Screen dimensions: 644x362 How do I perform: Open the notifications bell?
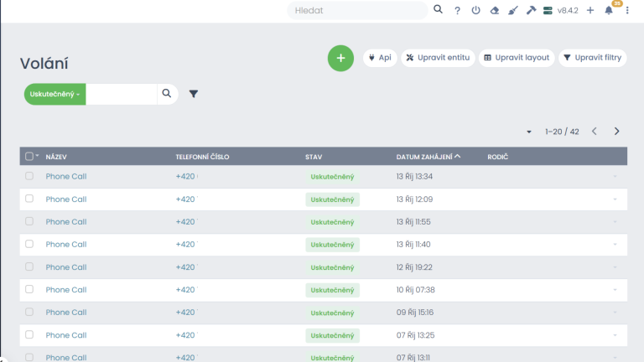[x=609, y=11]
